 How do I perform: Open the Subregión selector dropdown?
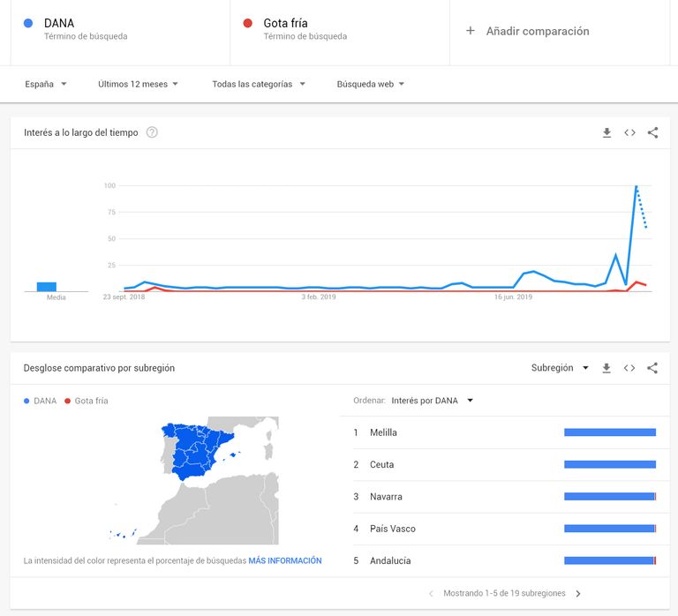coord(560,368)
